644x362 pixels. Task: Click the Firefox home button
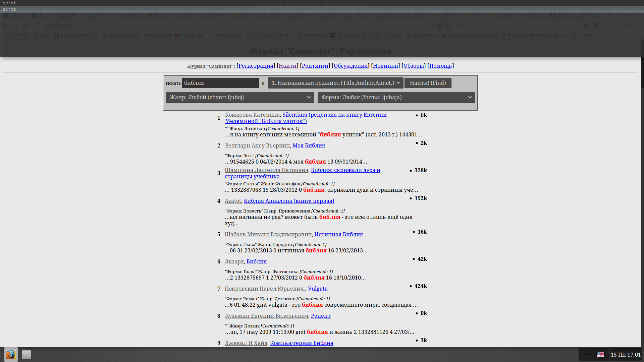click(x=25, y=25)
